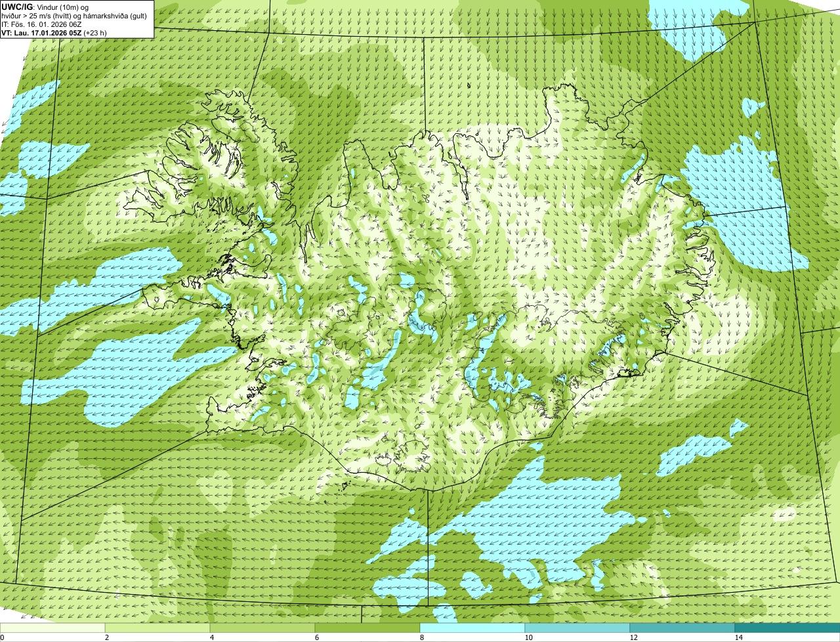Click the '2' tick label on color scale
840x642 pixels.
tap(106, 637)
